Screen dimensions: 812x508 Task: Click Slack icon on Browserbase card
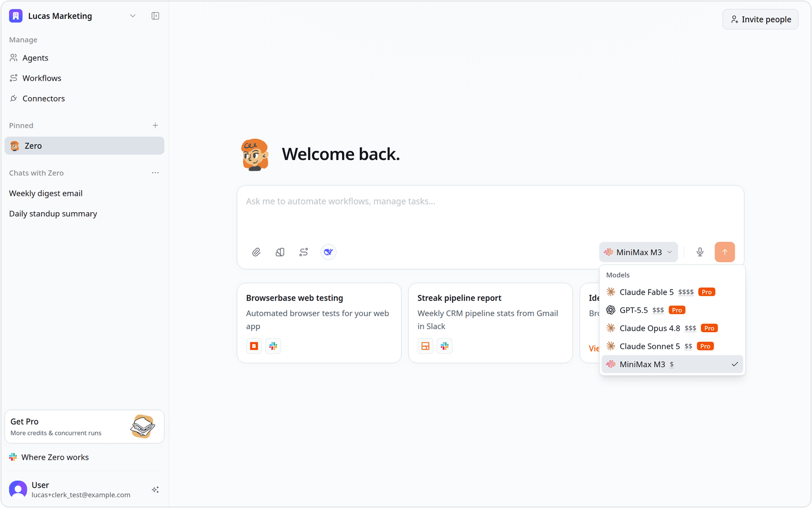274,346
